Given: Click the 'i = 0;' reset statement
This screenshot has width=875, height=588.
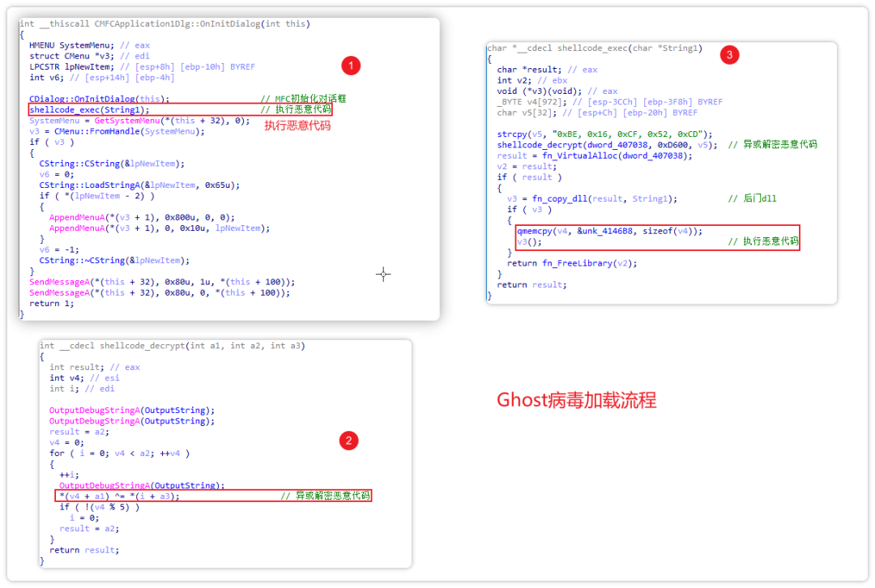Looking at the screenshot, I should point(84,518).
